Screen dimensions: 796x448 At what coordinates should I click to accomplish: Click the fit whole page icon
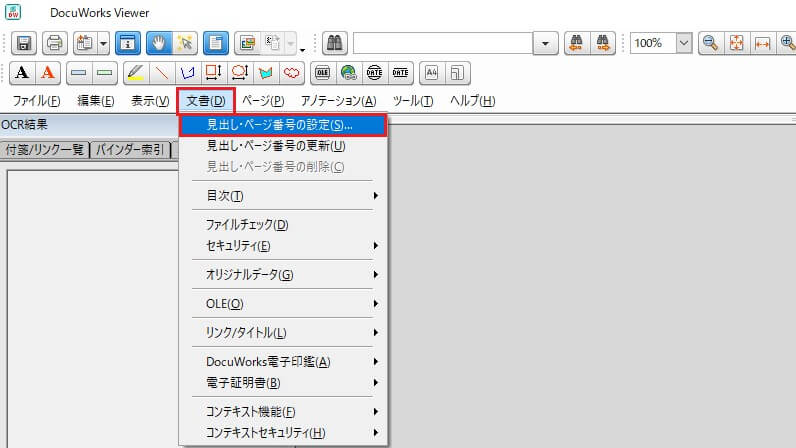pyautogui.click(x=736, y=43)
